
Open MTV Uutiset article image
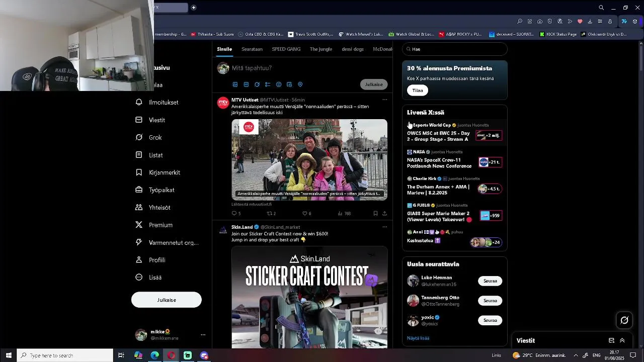pos(309,159)
